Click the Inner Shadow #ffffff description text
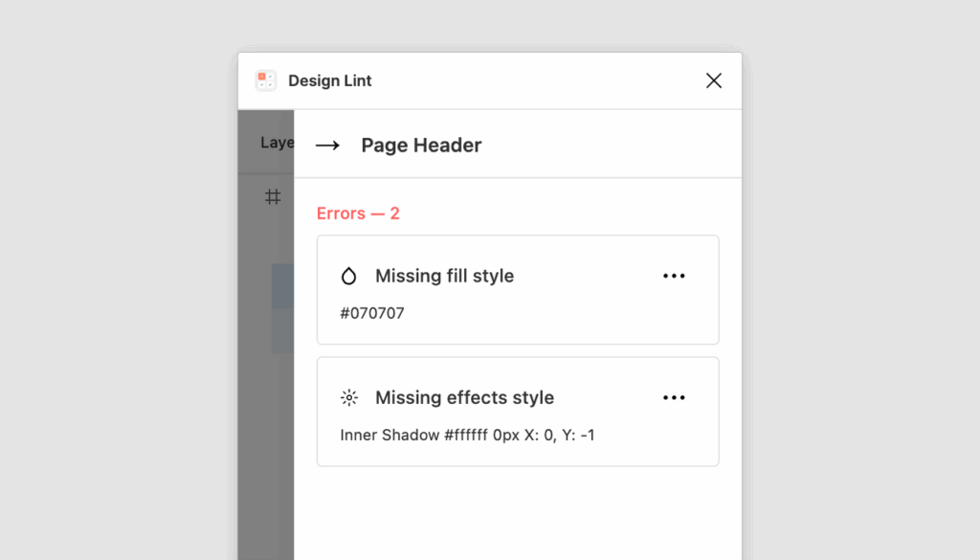The width and height of the screenshot is (980, 560). point(467,435)
